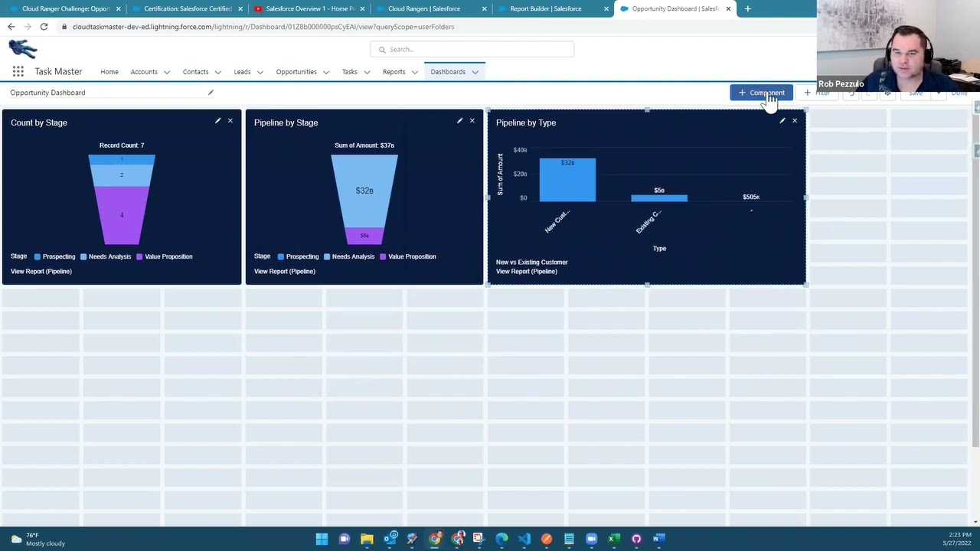Edit the Opportunity Dashboard title pencil
Image resolution: width=980 pixels, height=551 pixels.
(x=211, y=93)
